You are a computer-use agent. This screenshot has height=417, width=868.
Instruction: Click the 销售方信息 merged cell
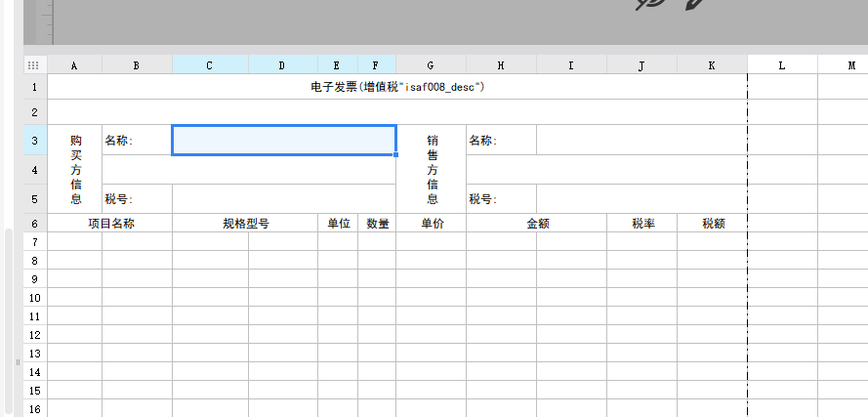pyautogui.click(x=432, y=169)
